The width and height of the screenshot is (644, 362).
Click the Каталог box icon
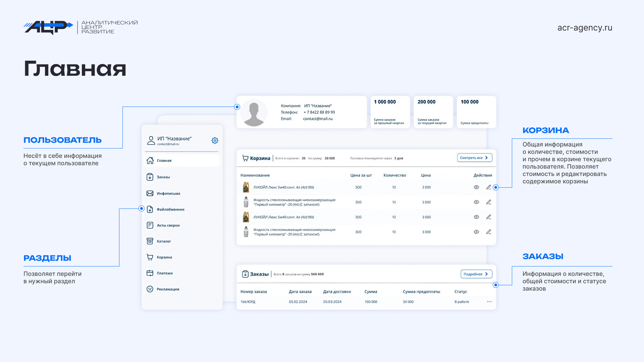(150, 241)
